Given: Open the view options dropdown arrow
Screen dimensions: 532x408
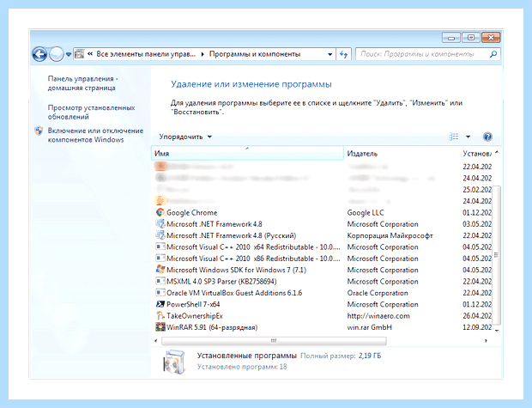Looking at the screenshot, I should tap(469, 137).
